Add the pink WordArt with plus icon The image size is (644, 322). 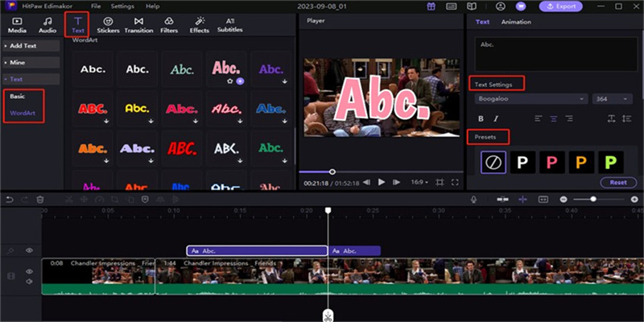pyautogui.click(x=240, y=81)
